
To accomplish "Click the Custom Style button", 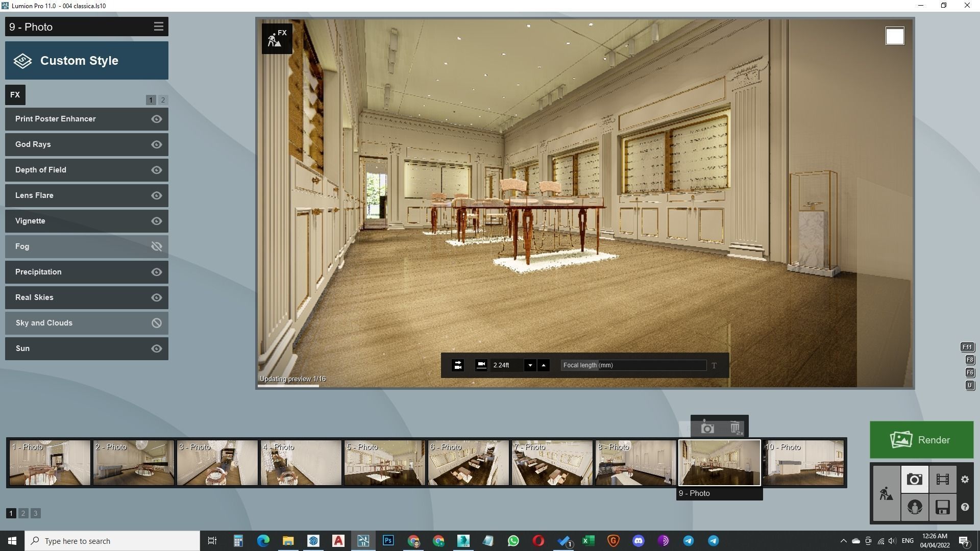I will coord(87,61).
